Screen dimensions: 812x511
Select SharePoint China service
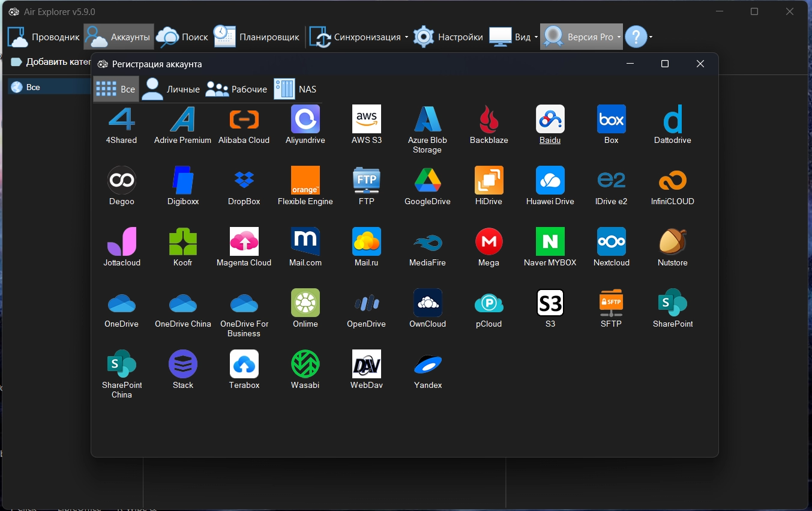tap(122, 364)
